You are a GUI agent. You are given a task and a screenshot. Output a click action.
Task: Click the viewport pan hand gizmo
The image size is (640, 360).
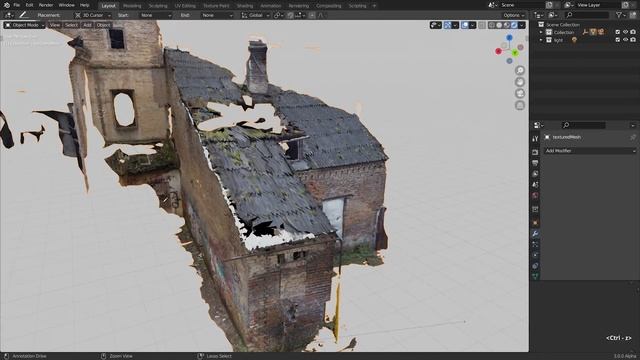point(520,82)
